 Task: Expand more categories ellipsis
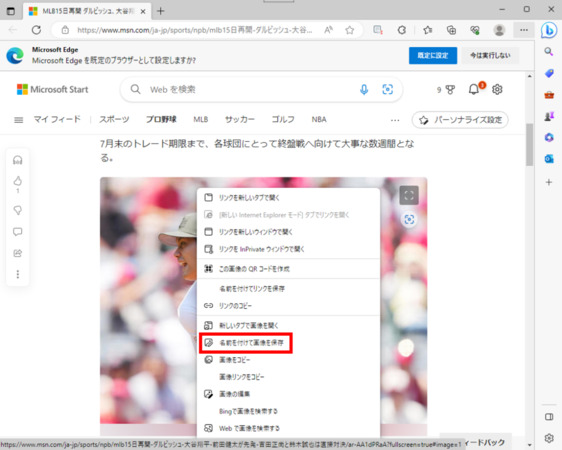pyautogui.click(x=395, y=120)
